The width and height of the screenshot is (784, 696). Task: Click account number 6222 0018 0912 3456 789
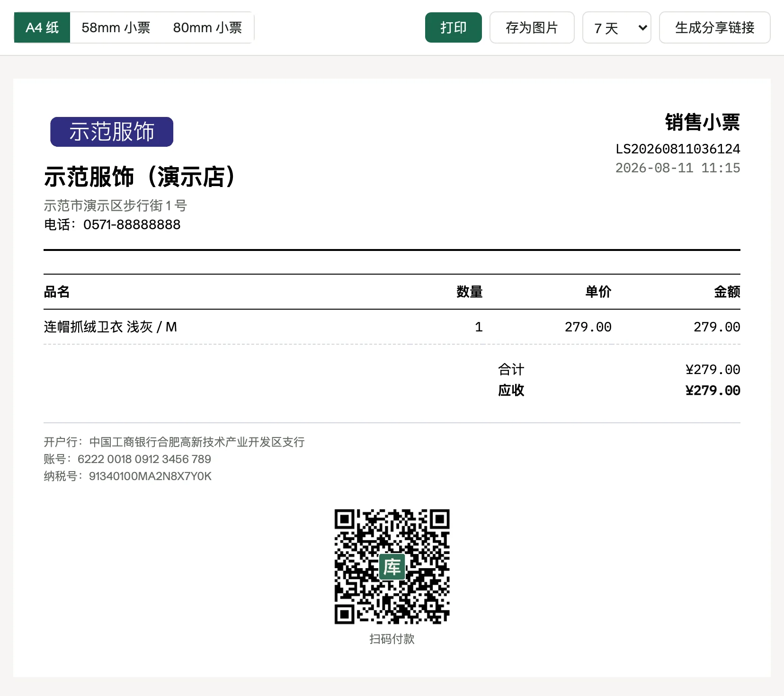[144, 459]
